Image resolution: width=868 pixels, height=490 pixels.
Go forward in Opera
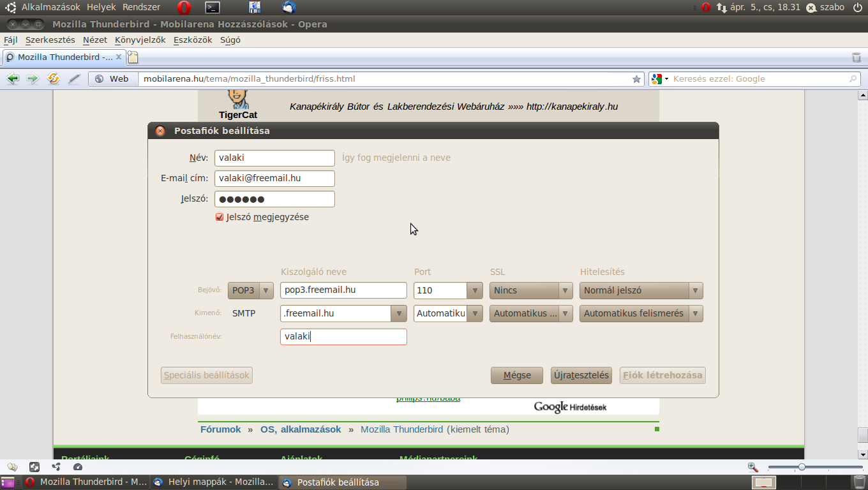tap(33, 79)
